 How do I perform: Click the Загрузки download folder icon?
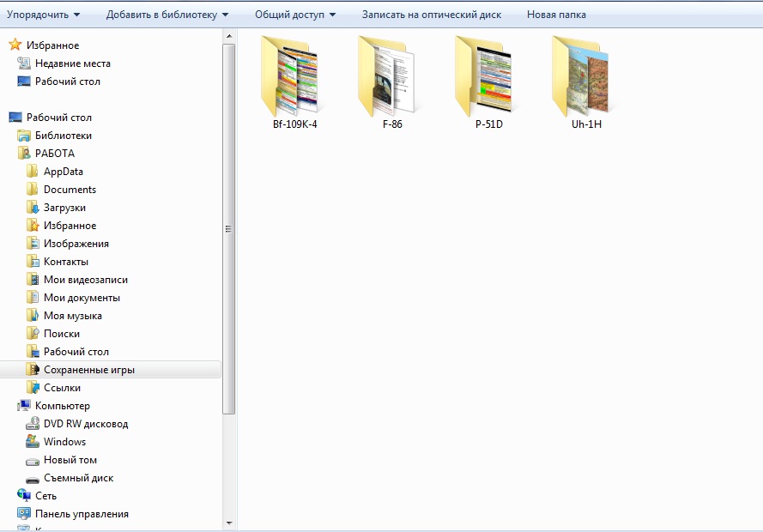tap(32, 207)
